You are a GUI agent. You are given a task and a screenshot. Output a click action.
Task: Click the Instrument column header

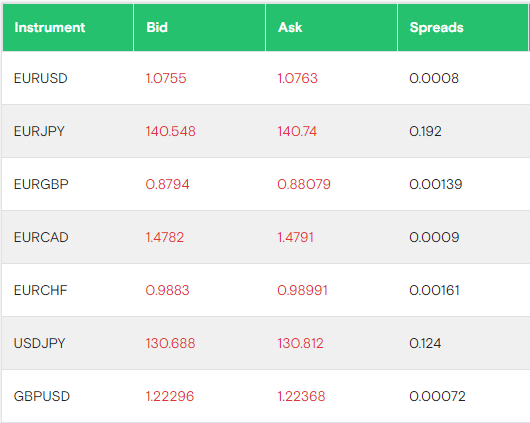(x=50, y=27)
